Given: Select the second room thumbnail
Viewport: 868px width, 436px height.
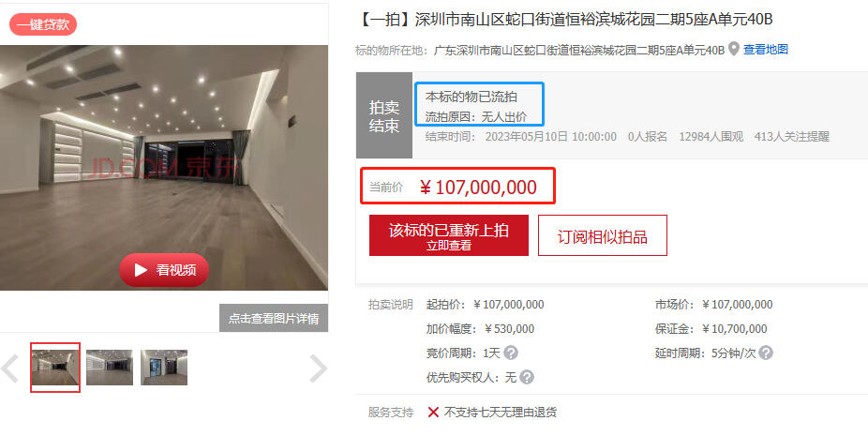Looking at the screenshot, I should click(110, 368).
